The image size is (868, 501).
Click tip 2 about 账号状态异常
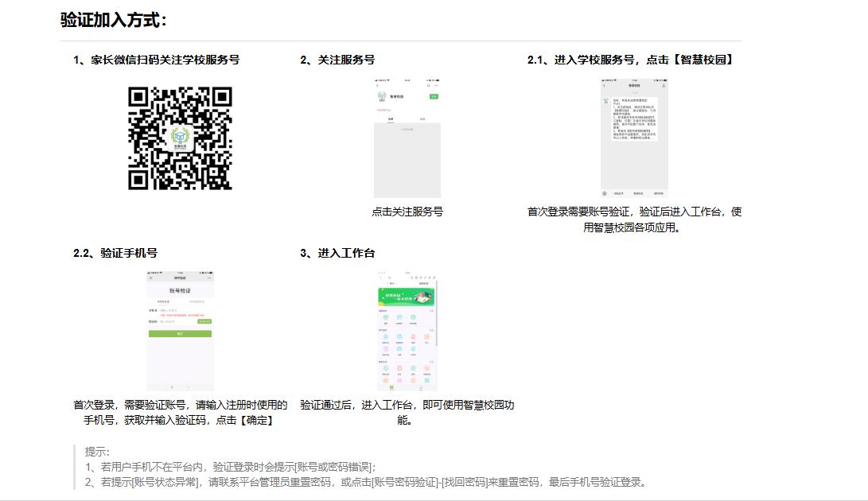(365, 482)
